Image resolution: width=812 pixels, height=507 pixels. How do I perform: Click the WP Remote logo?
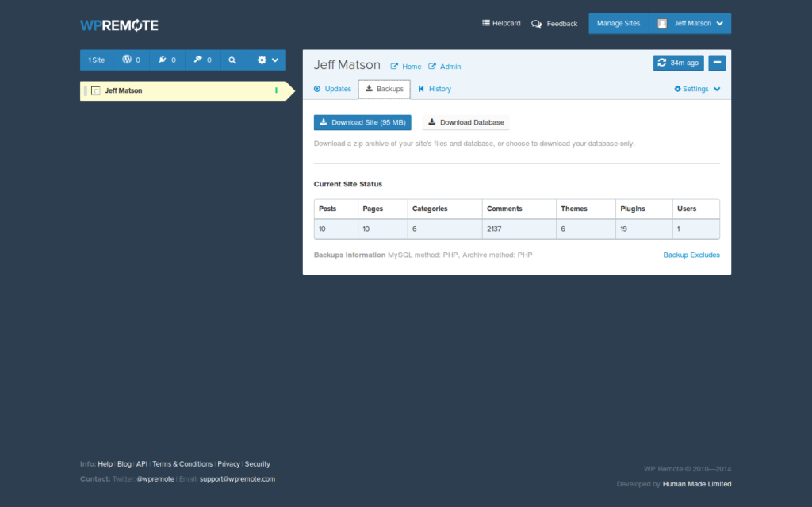[x=119, y=25]
